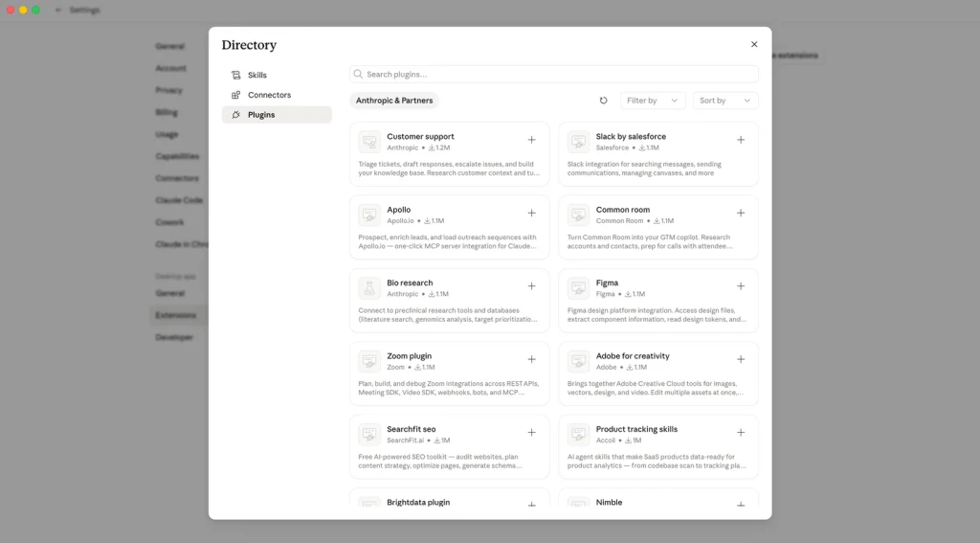Select the Plugins section
Viewport: 980px width, 543px height.
[277, 115]
